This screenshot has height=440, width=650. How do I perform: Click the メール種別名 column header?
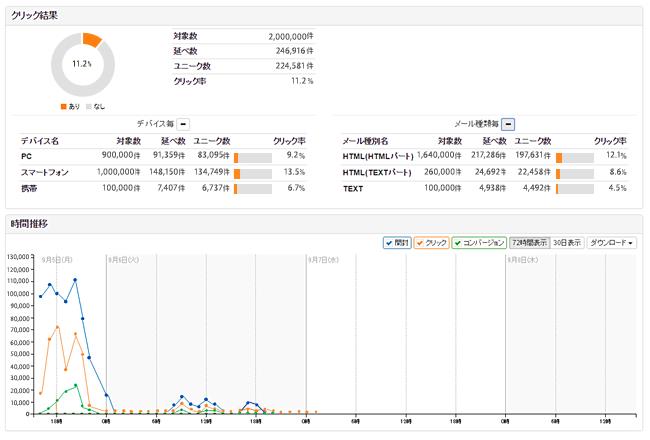coord(365,141)
